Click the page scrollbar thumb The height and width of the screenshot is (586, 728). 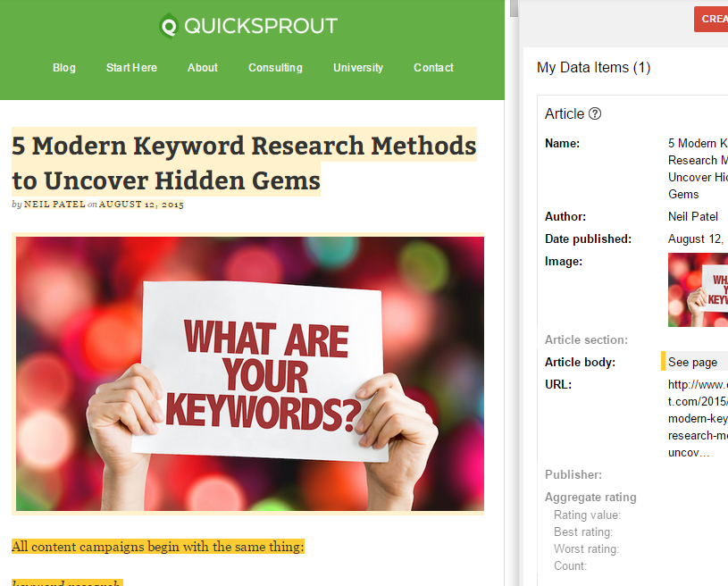click(514, 8)
